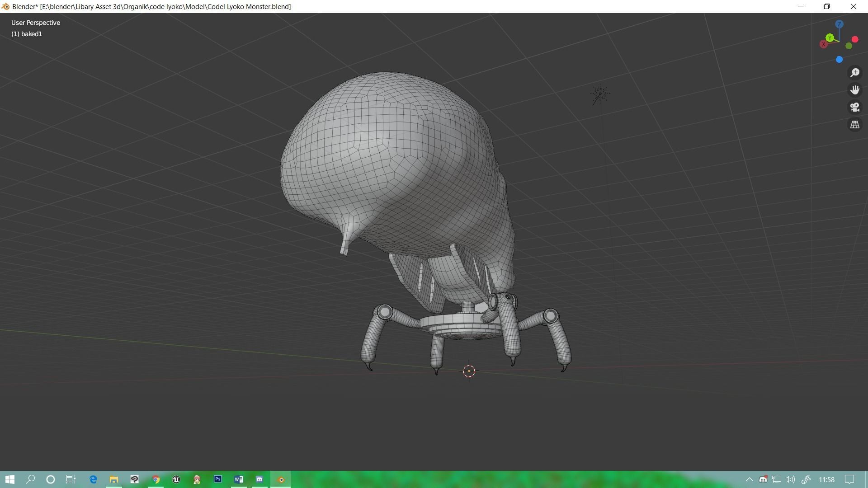Open Windows Ink Workspace pen icon
The width and height of the screenshot is (868, 488).
pos(806,479)
